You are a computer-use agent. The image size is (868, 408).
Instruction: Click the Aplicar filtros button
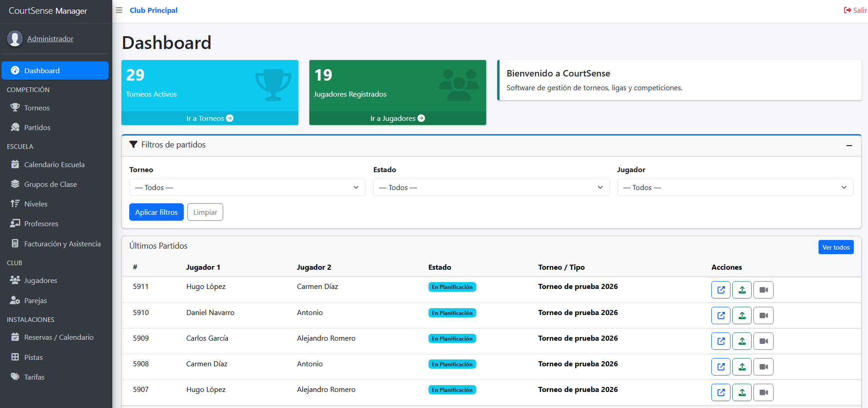[156, 212]
